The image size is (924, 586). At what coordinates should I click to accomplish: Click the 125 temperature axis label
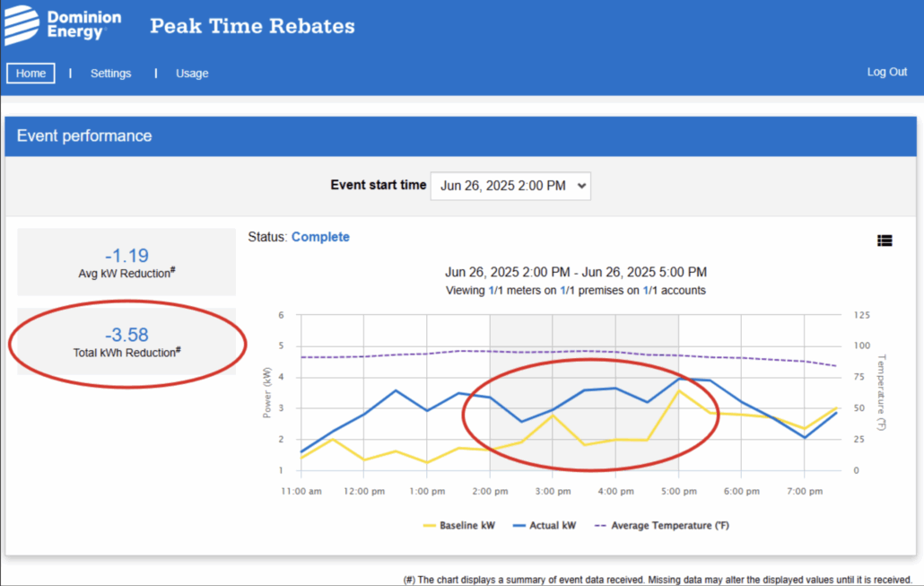pyautogui.click(x=861, y=315)
